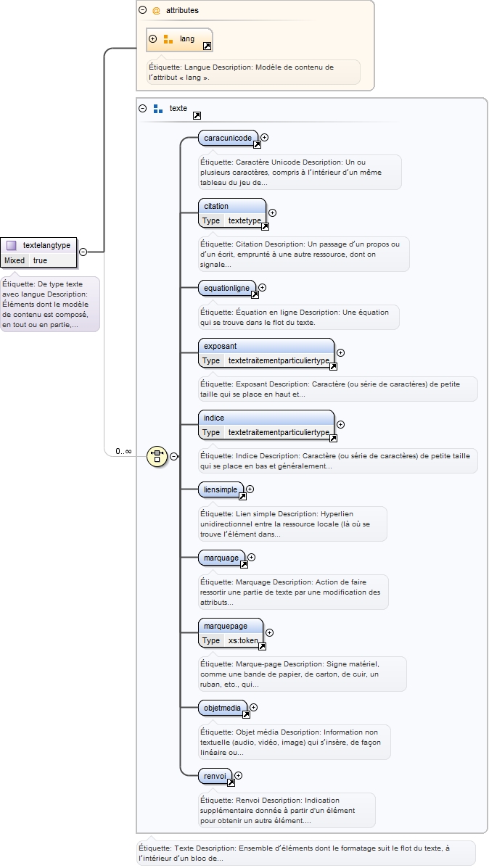Image resolution: width=489 pixels, height=868 pixels.
Task: Click the Renvoi Description annotation
Action: (x=287, y=811)
